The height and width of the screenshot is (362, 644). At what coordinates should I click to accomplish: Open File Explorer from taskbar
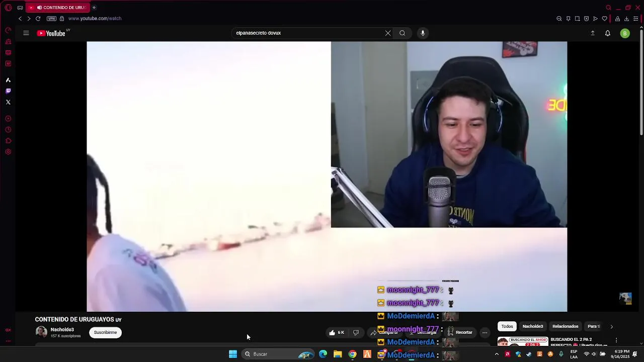(338, 354)
